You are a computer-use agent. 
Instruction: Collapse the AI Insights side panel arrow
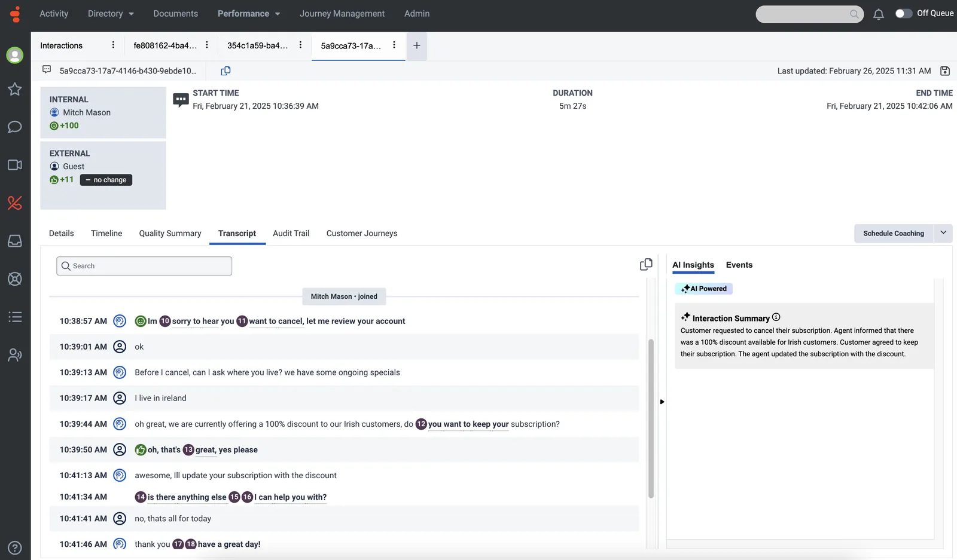pyautogui.click(x=662, y=402)
